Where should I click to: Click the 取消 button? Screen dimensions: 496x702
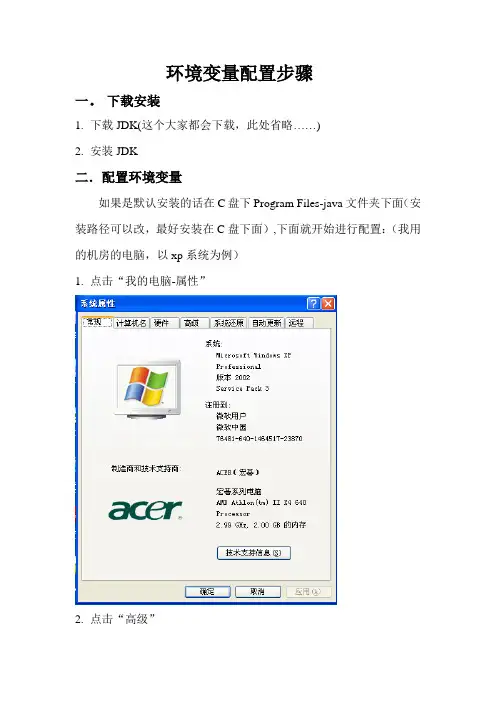click(258, 591)
